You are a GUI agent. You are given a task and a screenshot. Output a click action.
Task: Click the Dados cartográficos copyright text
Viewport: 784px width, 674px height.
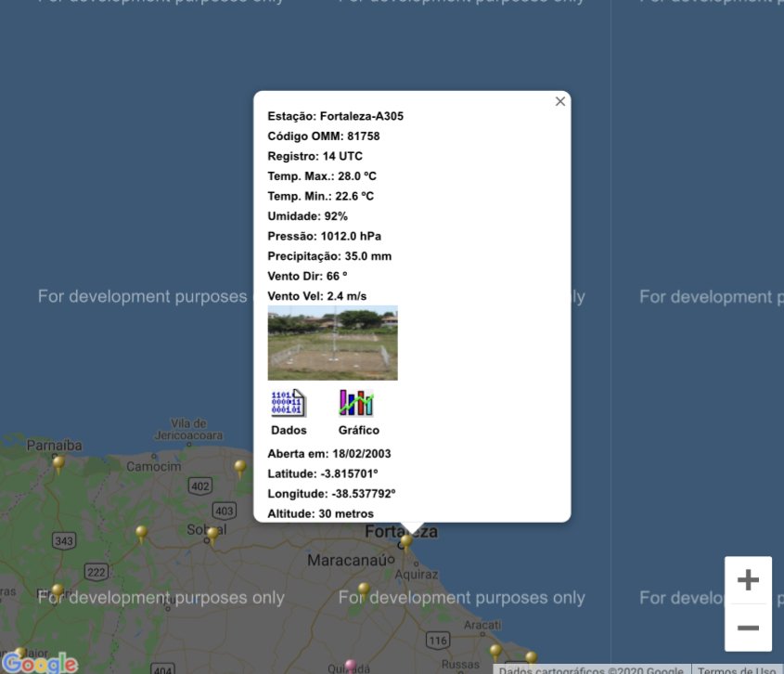point(592,669)
